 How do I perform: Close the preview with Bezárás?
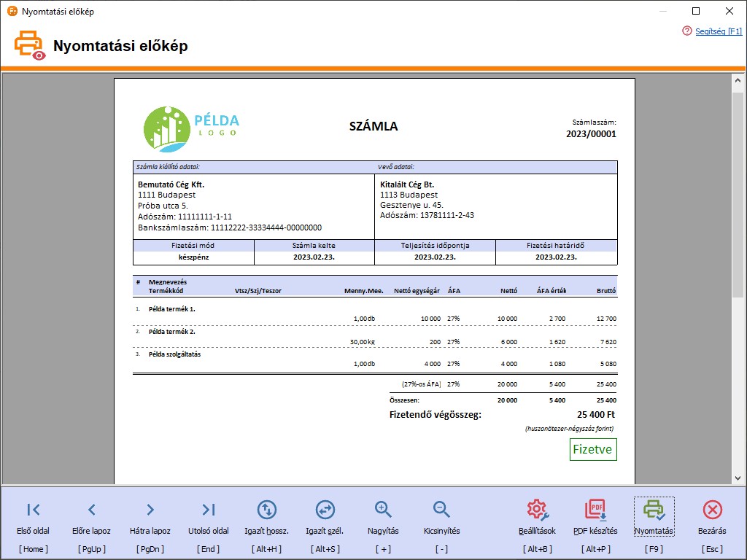[x=712, y=510]
